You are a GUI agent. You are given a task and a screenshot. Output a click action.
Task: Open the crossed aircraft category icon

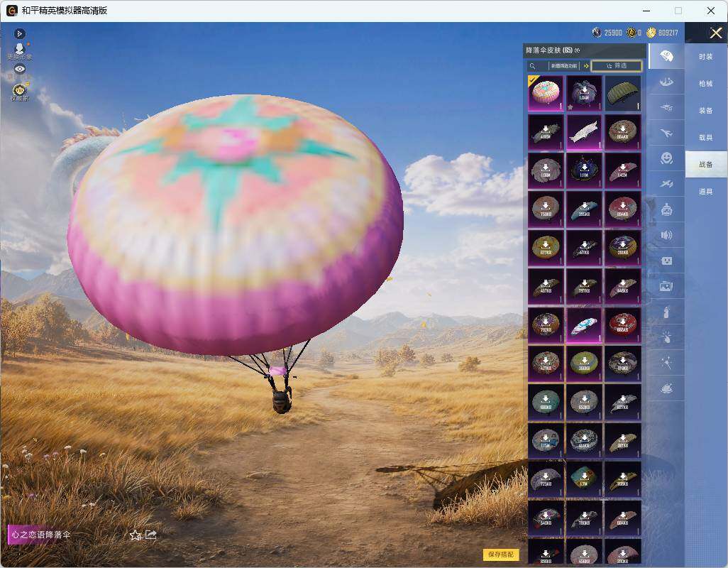click(666, 184)
